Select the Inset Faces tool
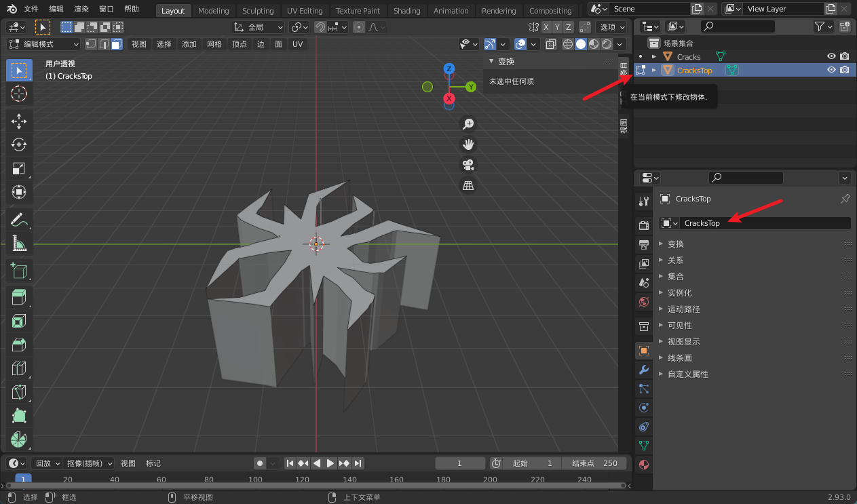857x504 pixels. tap(19, 321)
